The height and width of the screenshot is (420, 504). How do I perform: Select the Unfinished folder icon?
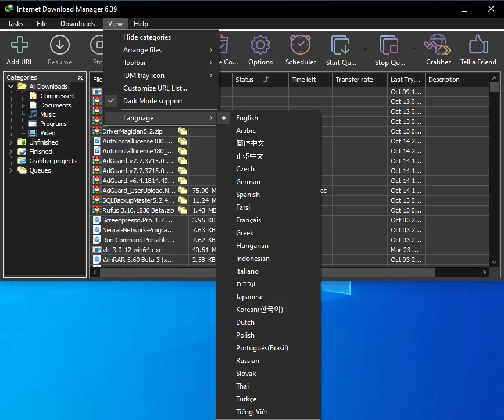pyautogui.click(x=22, y=142)
